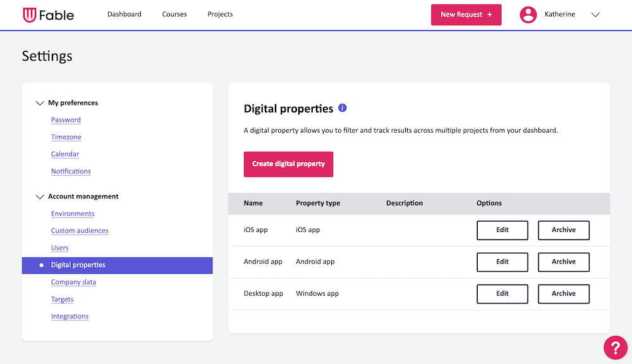Click the info icon beside Digital properties
The image size is (632, 364).
tap(342, 108)
